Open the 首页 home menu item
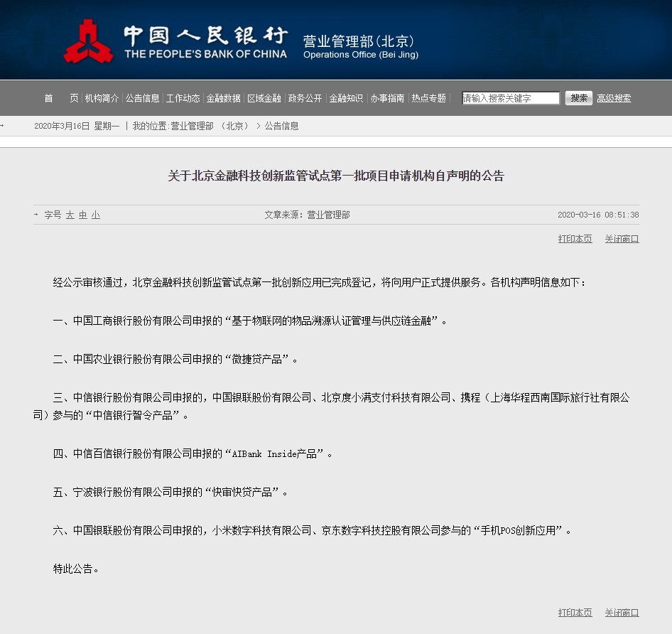The width and height of the screenshot is (672, 634). pyautogui.click(x=61, y=98)
